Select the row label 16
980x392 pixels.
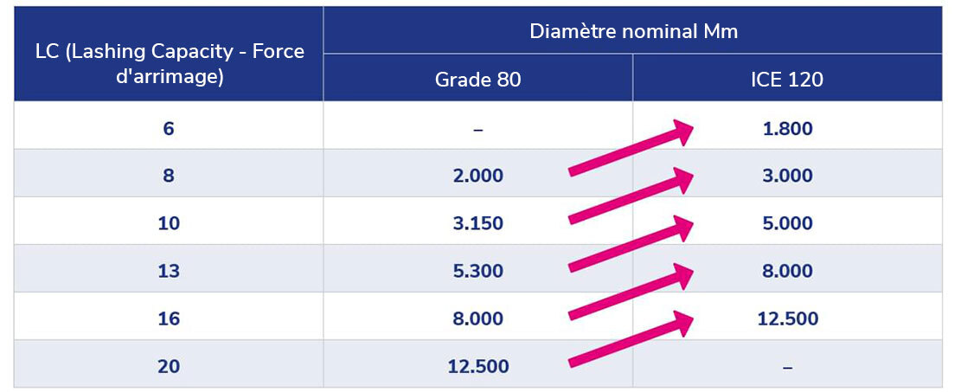tap(169, 318)
